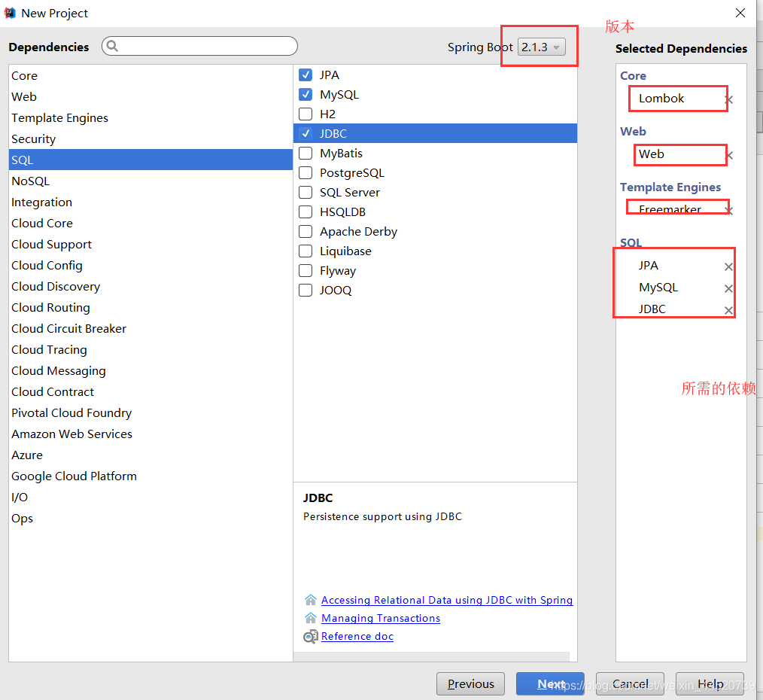Click the IntelliJ icon in the title bar
Image resolution: width=763 pixels, height=700 pixels.
click(10, 13)
